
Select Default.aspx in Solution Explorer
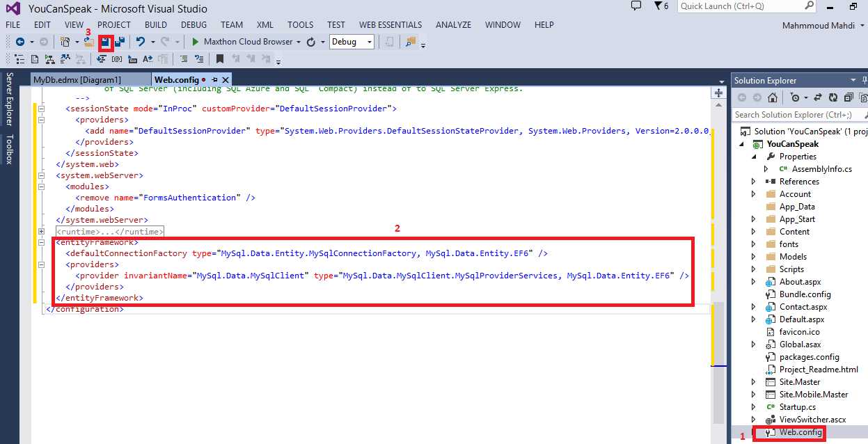pyautogui.click(x=801, y=319)
